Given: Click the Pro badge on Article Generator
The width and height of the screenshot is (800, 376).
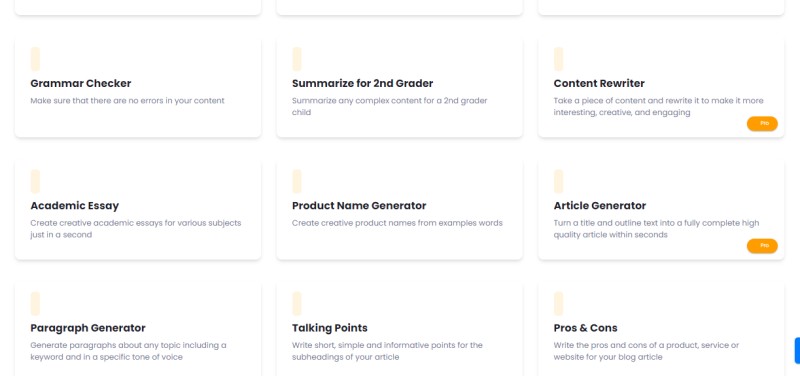Looking at the screenshot, I should click(x=762, y=246).
